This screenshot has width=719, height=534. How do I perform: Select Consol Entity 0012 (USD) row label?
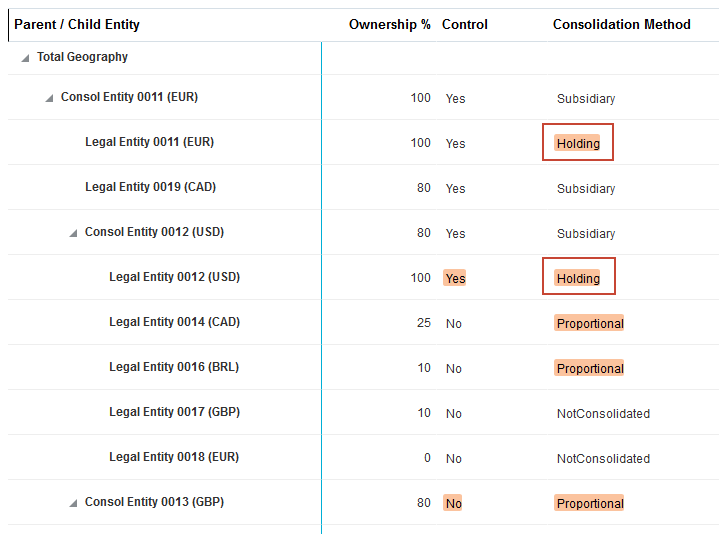(x=155, y=232)
